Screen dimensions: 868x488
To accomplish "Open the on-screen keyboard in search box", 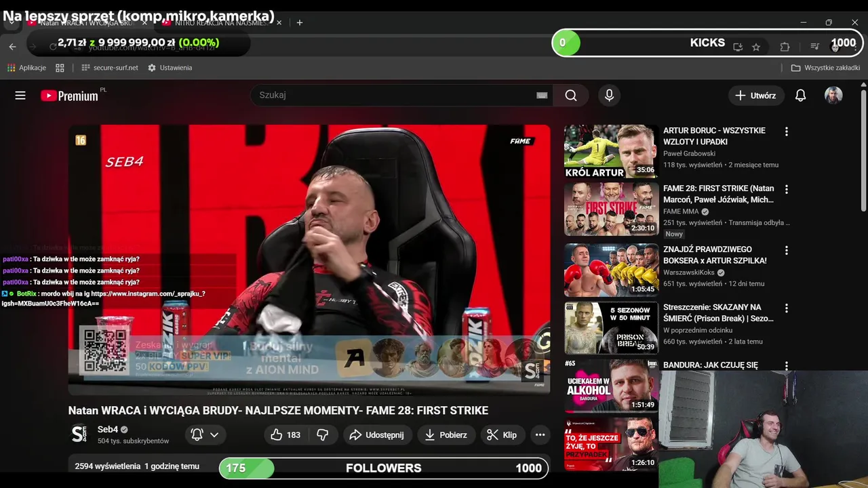I will click(x=541, y=96).
